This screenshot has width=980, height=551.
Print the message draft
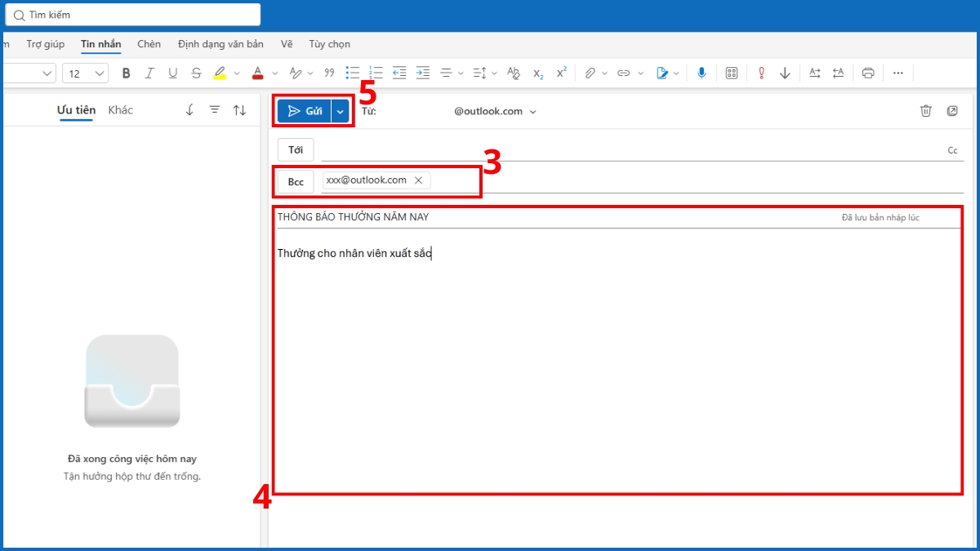tap(868, 73)
